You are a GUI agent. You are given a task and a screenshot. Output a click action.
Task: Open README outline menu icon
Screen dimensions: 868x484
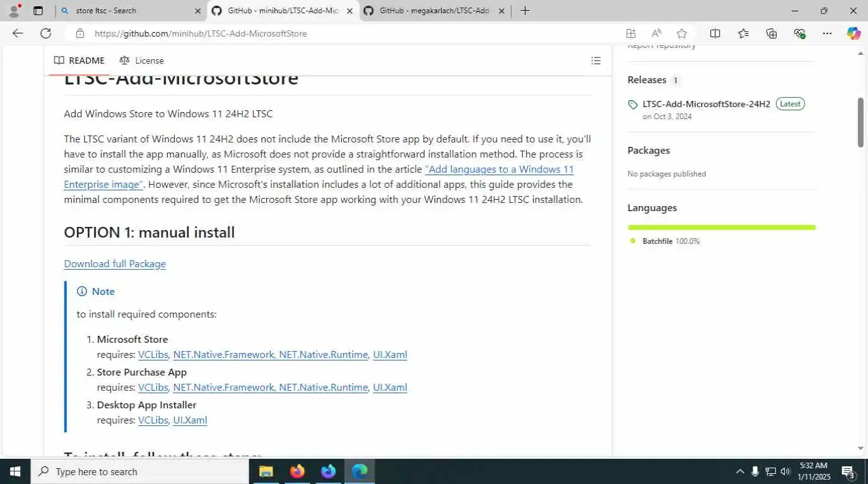tap(595, 60)
